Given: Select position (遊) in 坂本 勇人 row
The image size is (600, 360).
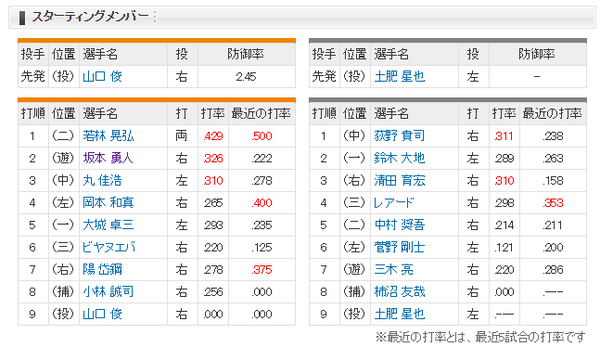Looking at the screenshot, I should [63, 158].
